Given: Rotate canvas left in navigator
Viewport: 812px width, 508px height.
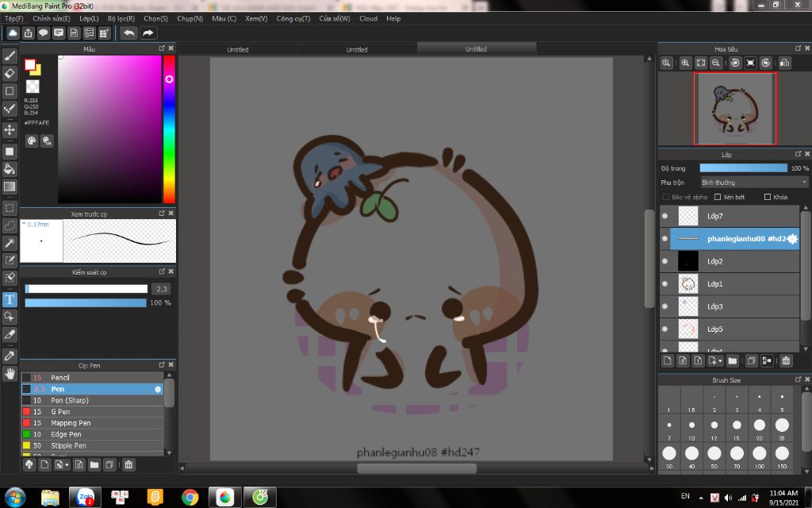Looking at the screenshot, I should 735,63.
